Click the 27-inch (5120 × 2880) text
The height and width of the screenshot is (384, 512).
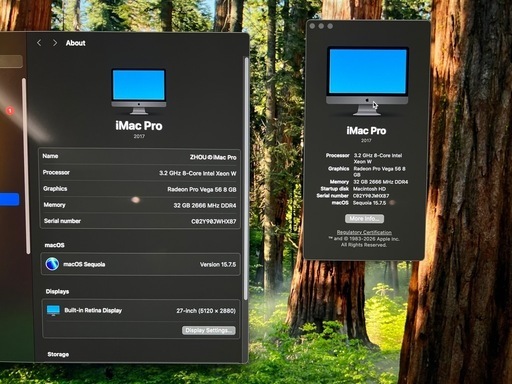[x=206, y=311]
